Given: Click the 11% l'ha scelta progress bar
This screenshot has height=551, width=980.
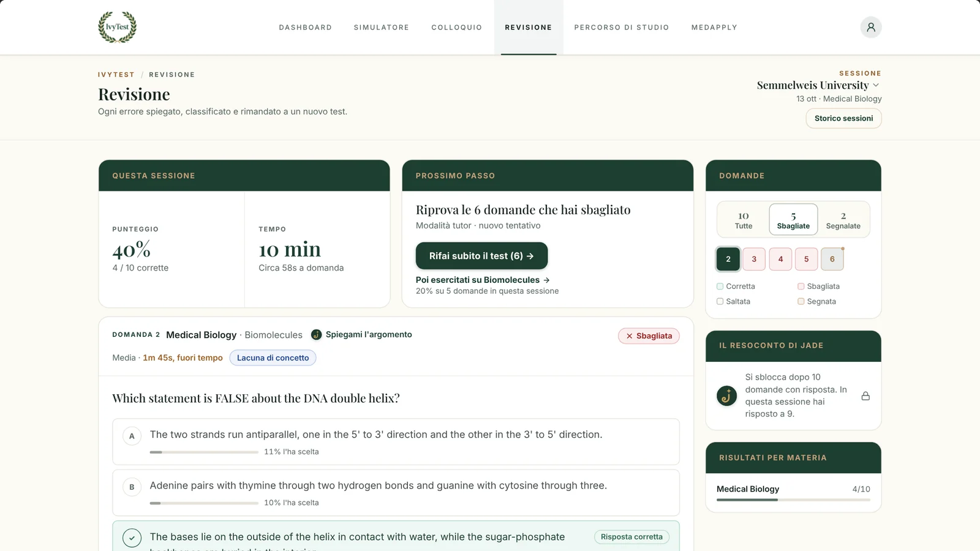Looking at the screenshot, I should tap(204, 452).
